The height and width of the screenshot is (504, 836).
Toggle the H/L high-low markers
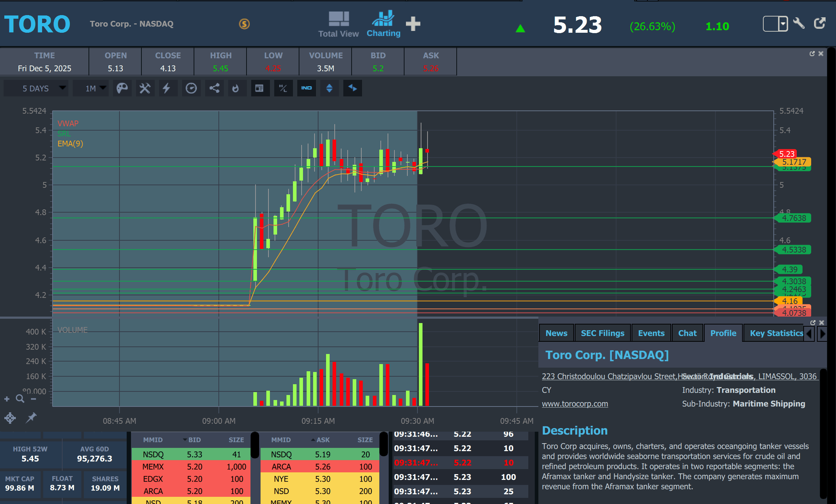283,88
